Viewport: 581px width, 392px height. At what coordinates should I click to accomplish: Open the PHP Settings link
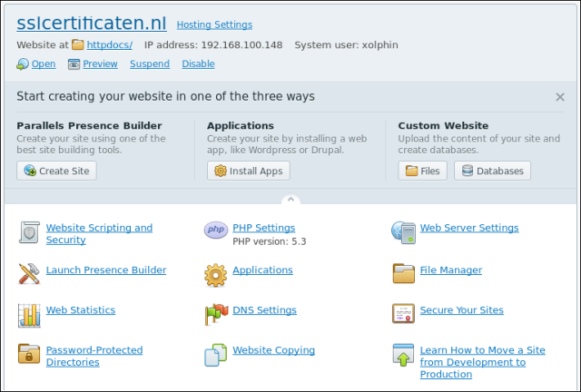264,228
